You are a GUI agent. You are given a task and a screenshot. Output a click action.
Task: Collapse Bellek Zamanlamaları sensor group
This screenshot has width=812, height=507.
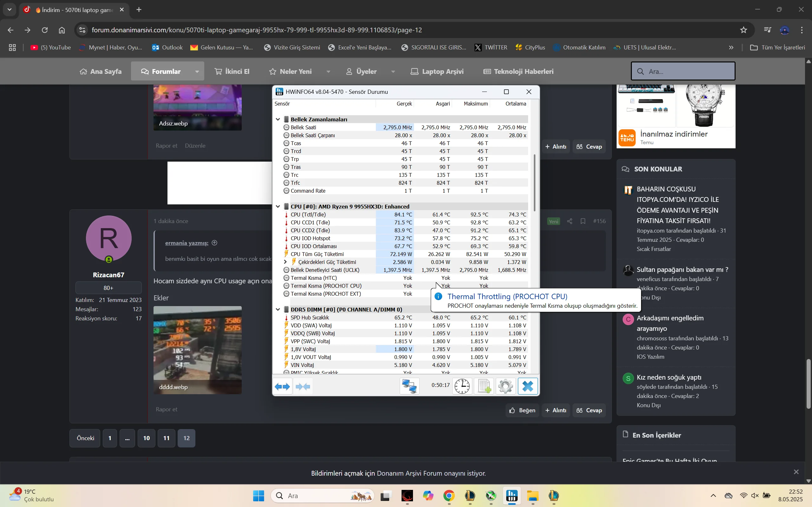[278, 119]
